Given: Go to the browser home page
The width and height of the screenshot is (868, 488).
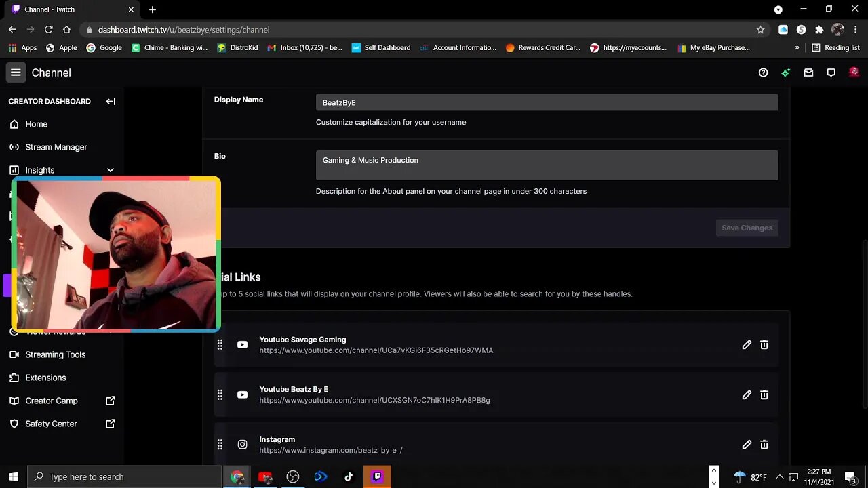Looking at the screenshot, I should click(66, 30).
